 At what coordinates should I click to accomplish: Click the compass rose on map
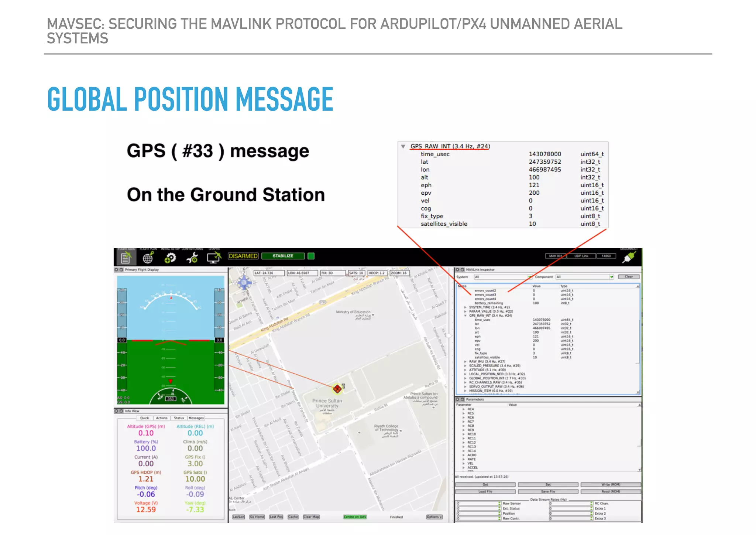point(244,283)
